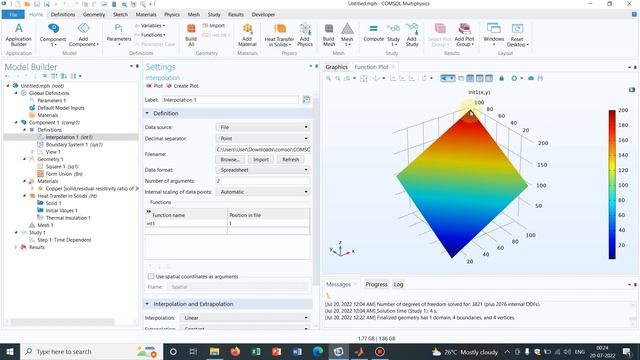
Task: Click the lock icon in Graphics toolbar
Action: click(x=501, y=78)
